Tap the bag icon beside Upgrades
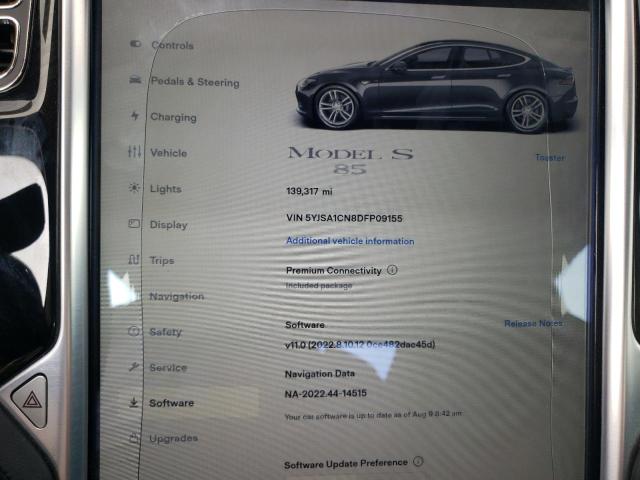 (x=134, y=438)
